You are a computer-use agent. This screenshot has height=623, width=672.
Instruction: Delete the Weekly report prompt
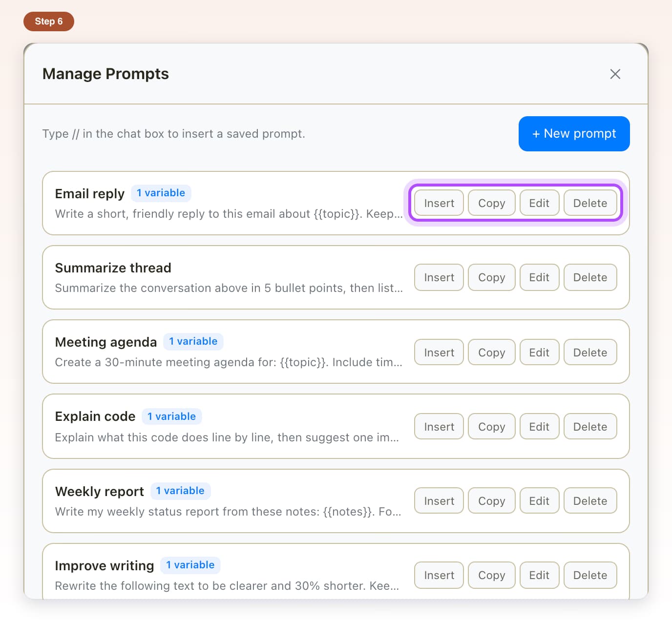[590, 501]
